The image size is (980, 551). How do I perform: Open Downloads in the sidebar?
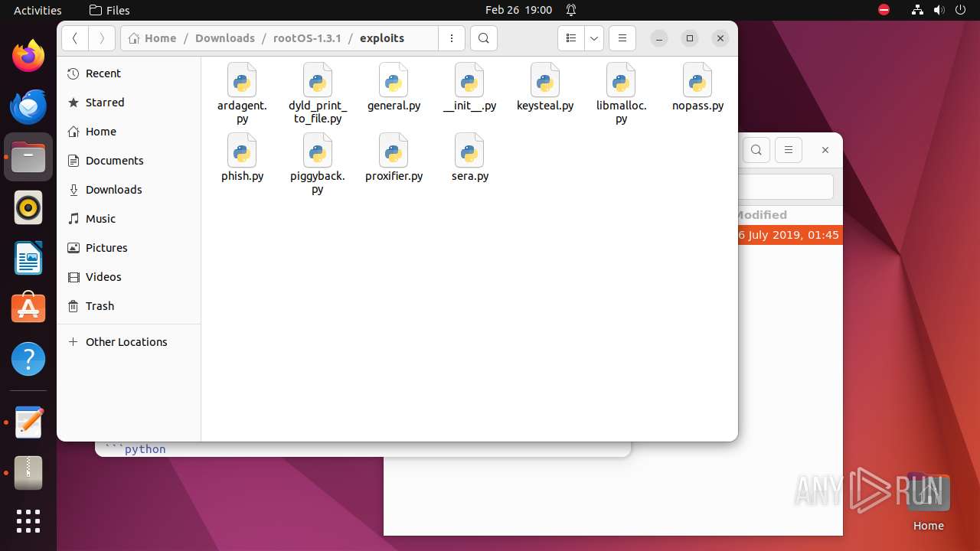[x=129, y=190]
